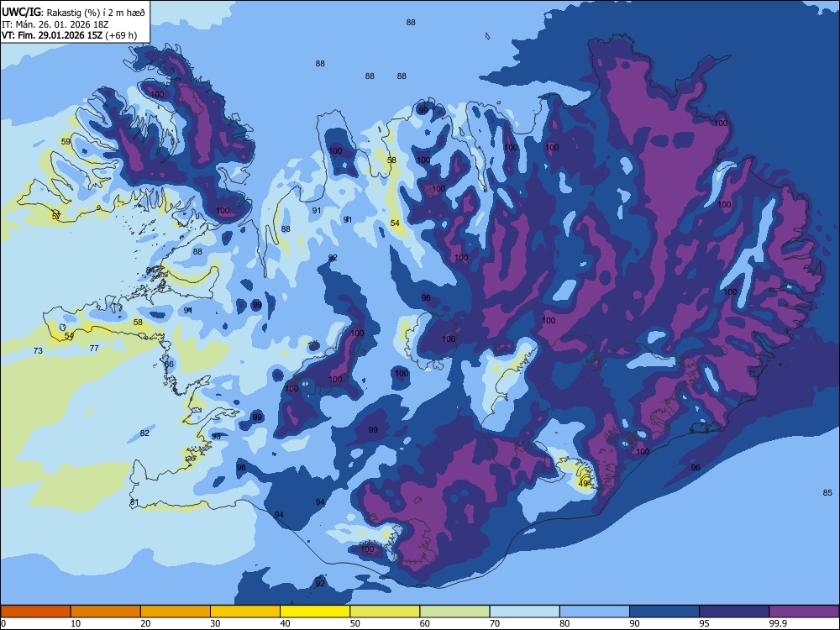The width and height of the screenshot is (840, 630).
Task: Click the map value 77
Action: pyautogui.click(x=94, y=349)
